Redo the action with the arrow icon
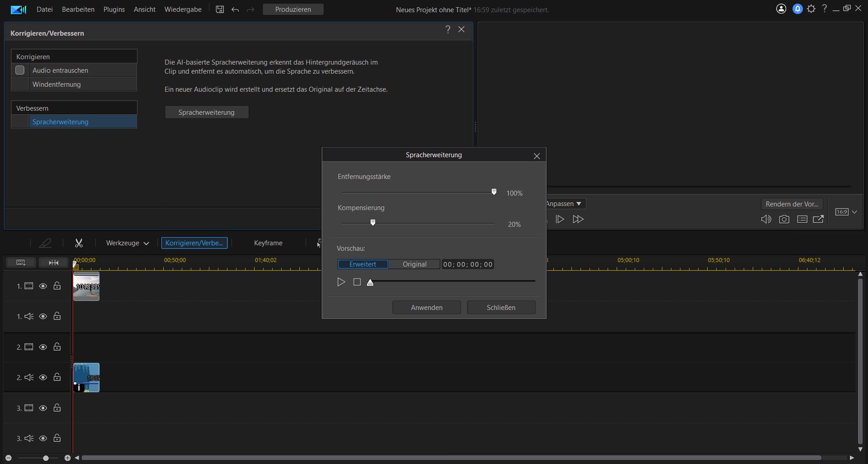868x464 pixels. (250, 9)
